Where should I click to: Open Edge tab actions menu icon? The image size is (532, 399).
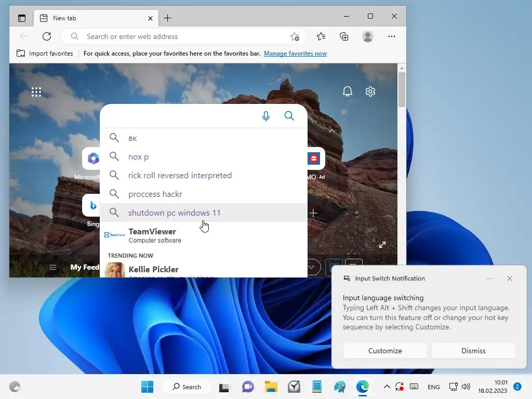pyautogui.click(x=22, y=18)
